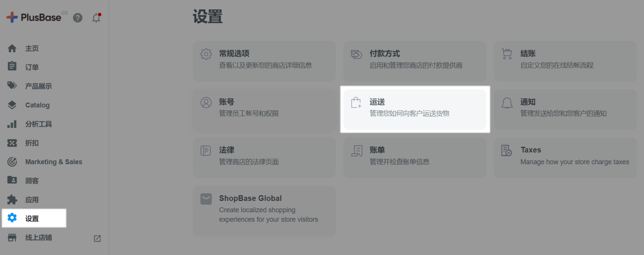Click description 管理并检查账单信息
The image size is (644, 255).
[400, 162]
